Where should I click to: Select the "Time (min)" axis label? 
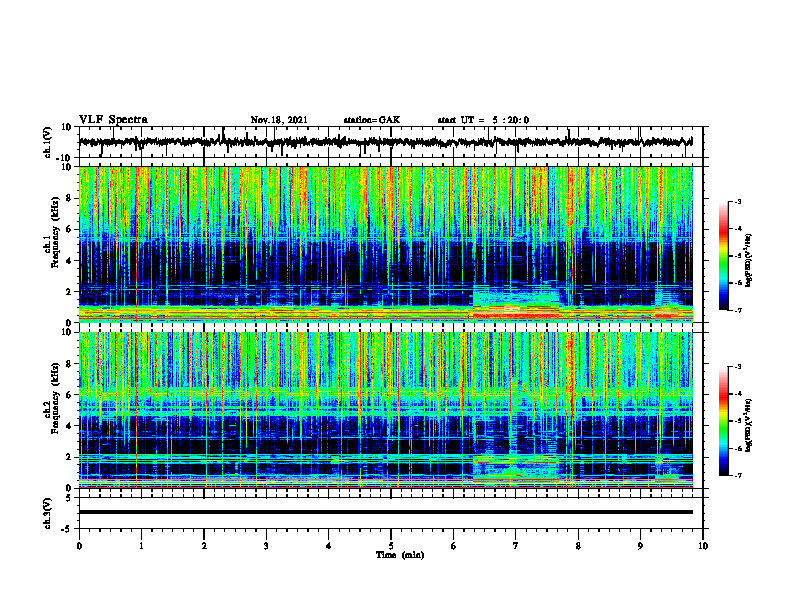tap(400, 555)
